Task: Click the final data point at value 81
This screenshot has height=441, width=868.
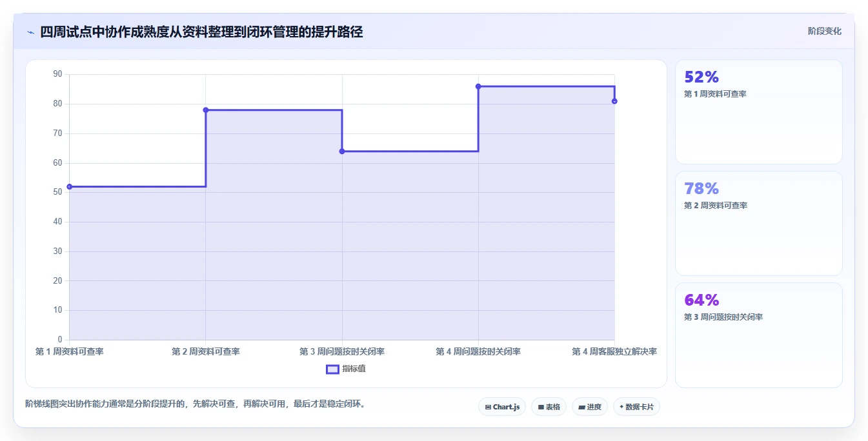Action: pos(614,101)
